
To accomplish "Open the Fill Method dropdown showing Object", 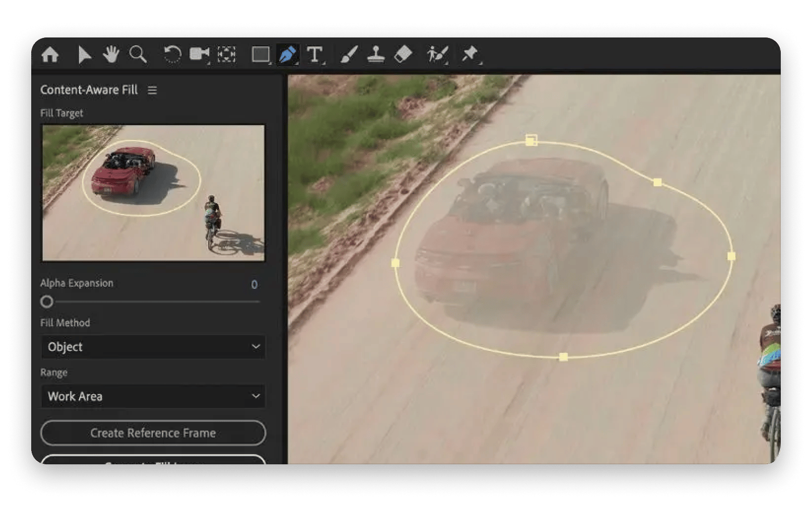I will point(153,347).
